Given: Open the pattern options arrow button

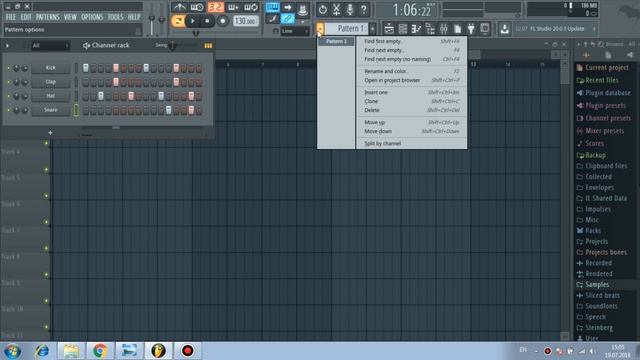Looking at the screenshot, I should tap(320, 28).
